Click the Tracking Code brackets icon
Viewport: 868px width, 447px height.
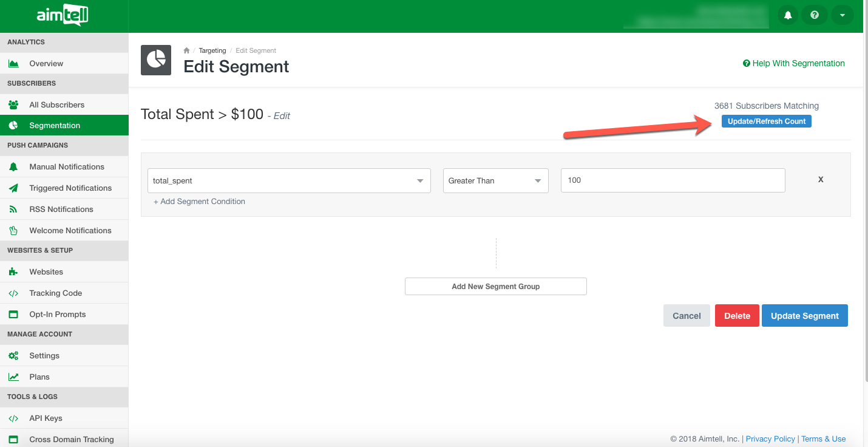coord(13,293)
